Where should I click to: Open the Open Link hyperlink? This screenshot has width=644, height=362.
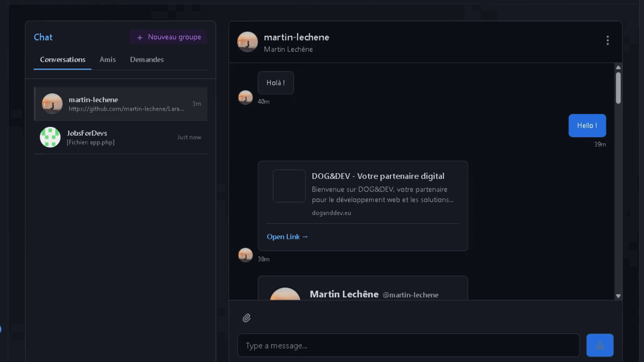(x=287, y=237)
